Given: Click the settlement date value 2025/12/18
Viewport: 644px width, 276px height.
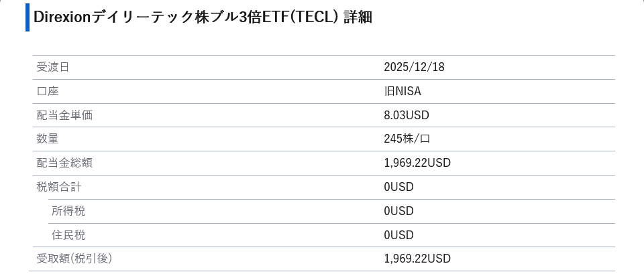Looking at the screenshot, I should tap(414, 67).
